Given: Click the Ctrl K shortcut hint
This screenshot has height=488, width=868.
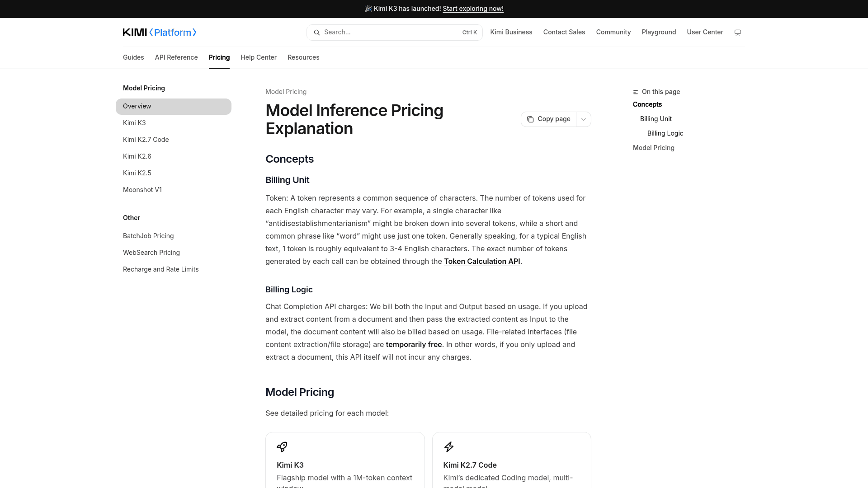Looking at the screenshot, I should 470,33.
